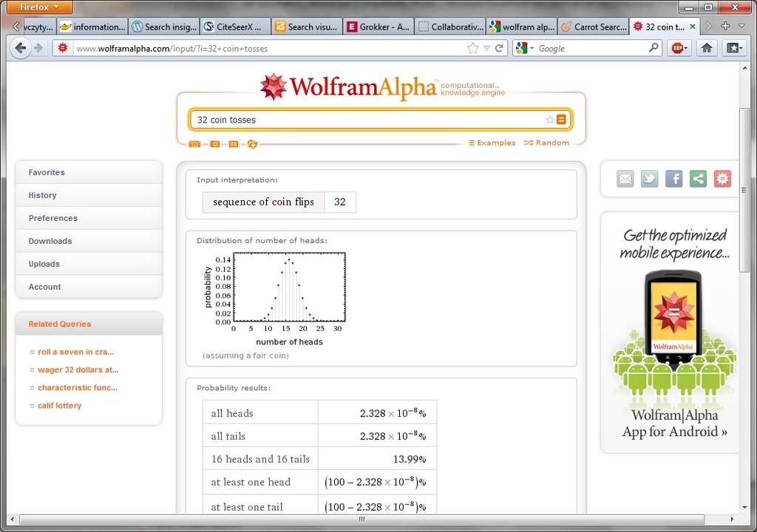
Task: Open the keyboard input tool icon
Action: (x=194, y=144)
